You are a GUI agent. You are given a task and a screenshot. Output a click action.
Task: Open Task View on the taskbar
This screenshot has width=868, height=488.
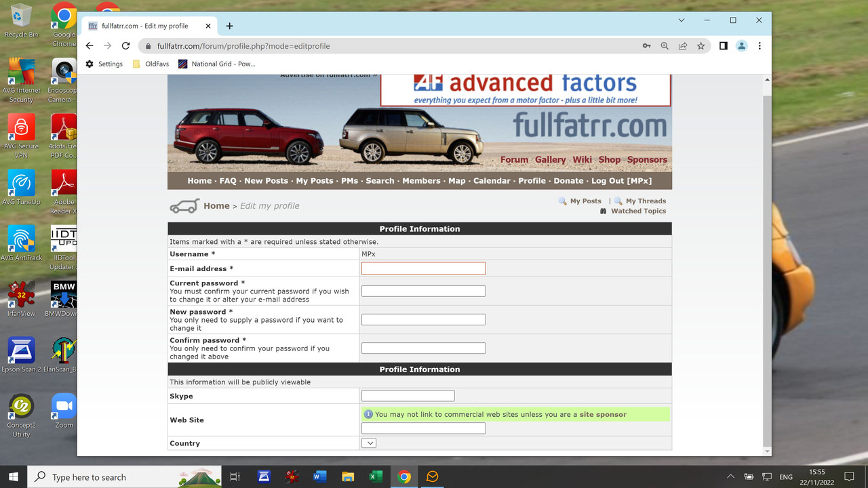click(235, 476)
